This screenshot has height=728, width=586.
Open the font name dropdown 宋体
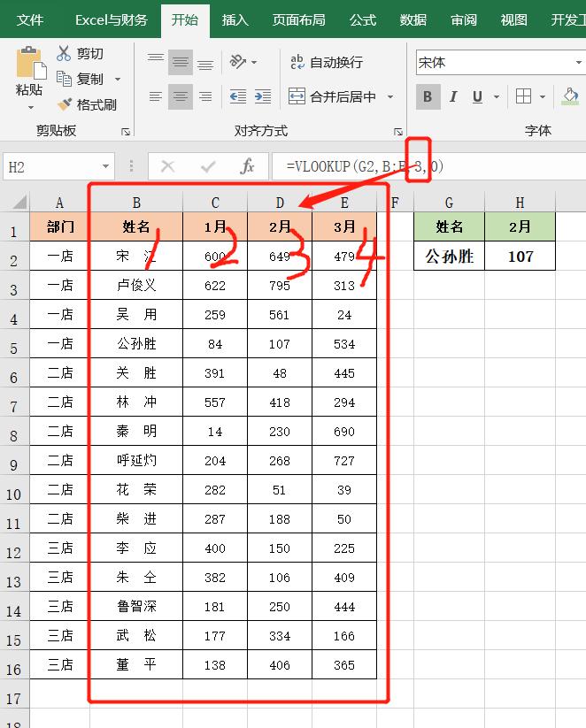point(579,62)
